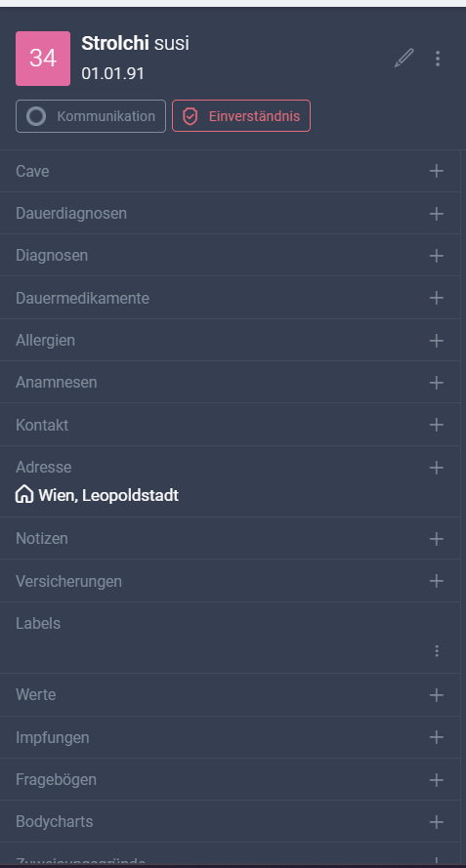
Task: Click the Einverständnis consent button
Action: [241, 116]
